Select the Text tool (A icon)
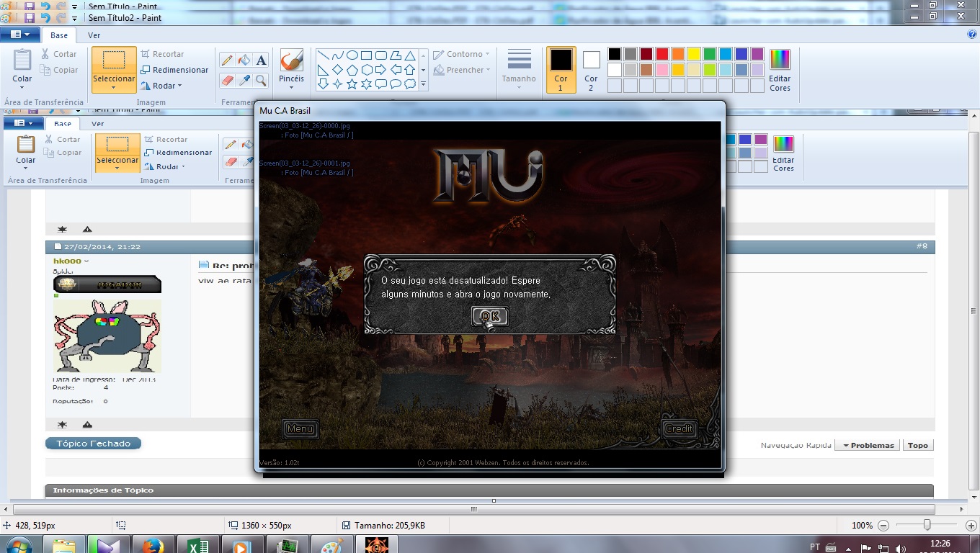 [262, 60]
